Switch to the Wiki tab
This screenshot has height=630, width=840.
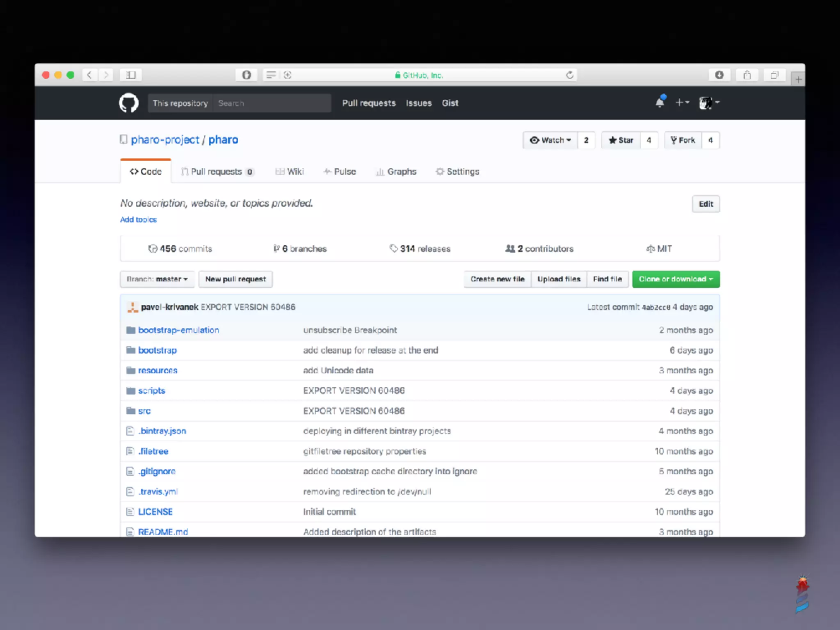(x=290, y=171)
